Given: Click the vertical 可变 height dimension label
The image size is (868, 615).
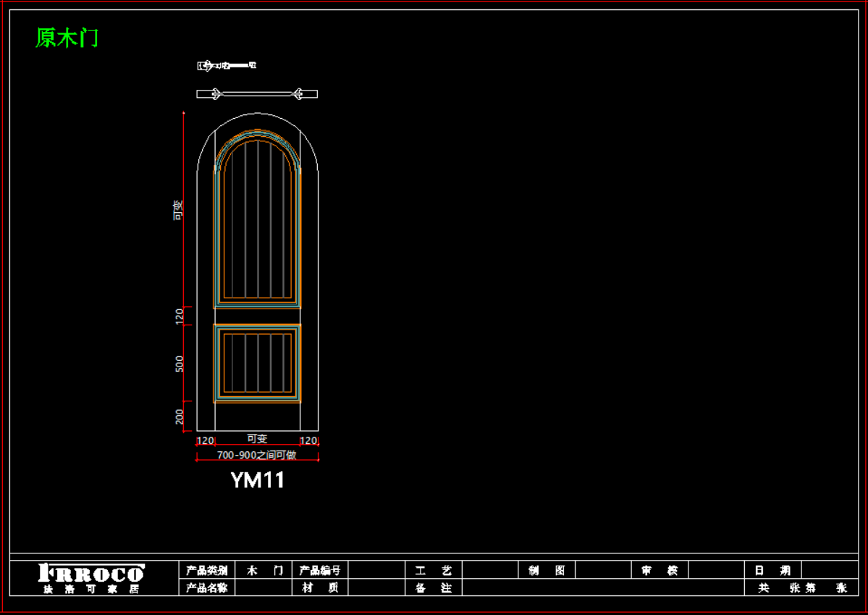Looking at the screenshot, I should point(178,210).
